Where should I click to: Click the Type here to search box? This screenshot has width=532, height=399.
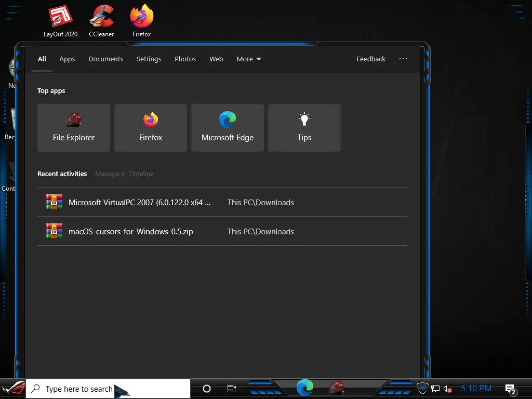pos(108,389)
